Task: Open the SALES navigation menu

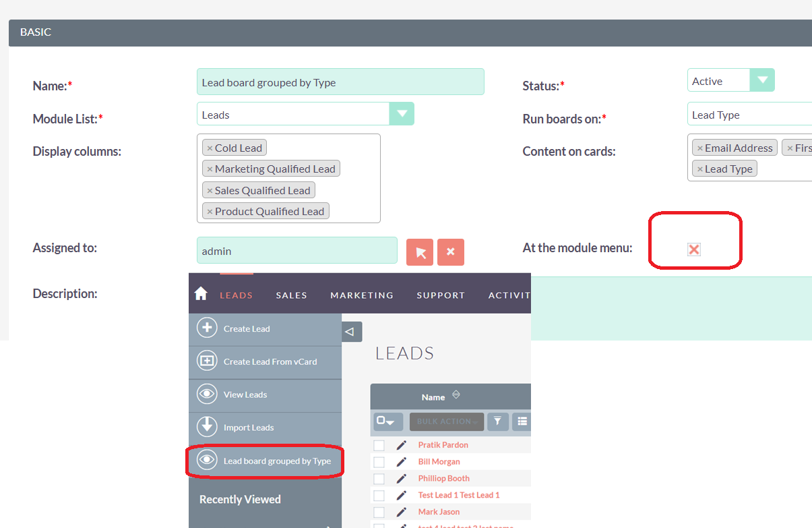Action: 291,295
